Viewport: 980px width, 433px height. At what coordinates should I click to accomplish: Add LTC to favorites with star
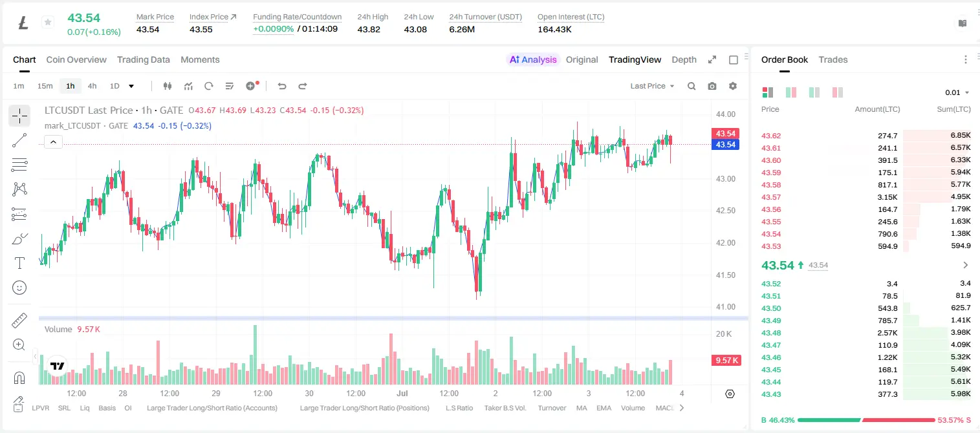point(47,23)
